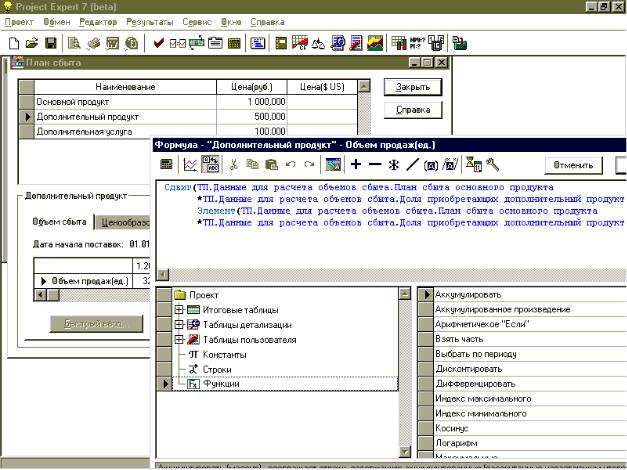The width and height of the screenshot is (627, 470).
Task: Insert plus operator in the formula
Action: pyautogui.click(x=356, y=164)
